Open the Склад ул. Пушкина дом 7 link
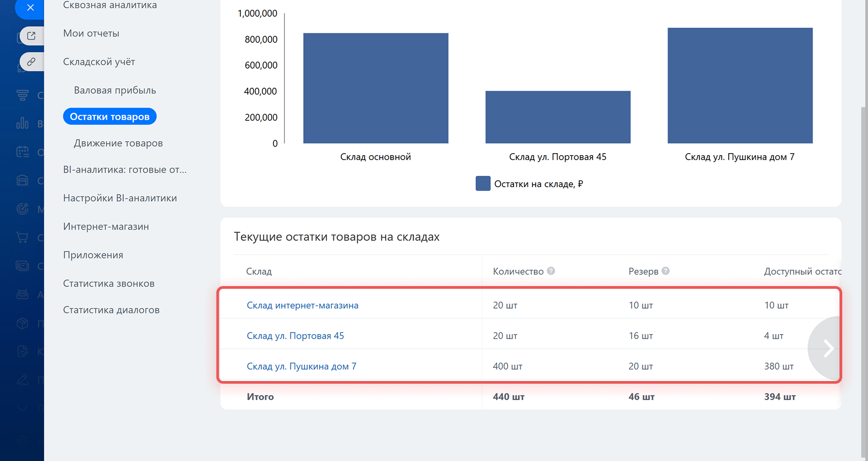 [x=302, y=367]
